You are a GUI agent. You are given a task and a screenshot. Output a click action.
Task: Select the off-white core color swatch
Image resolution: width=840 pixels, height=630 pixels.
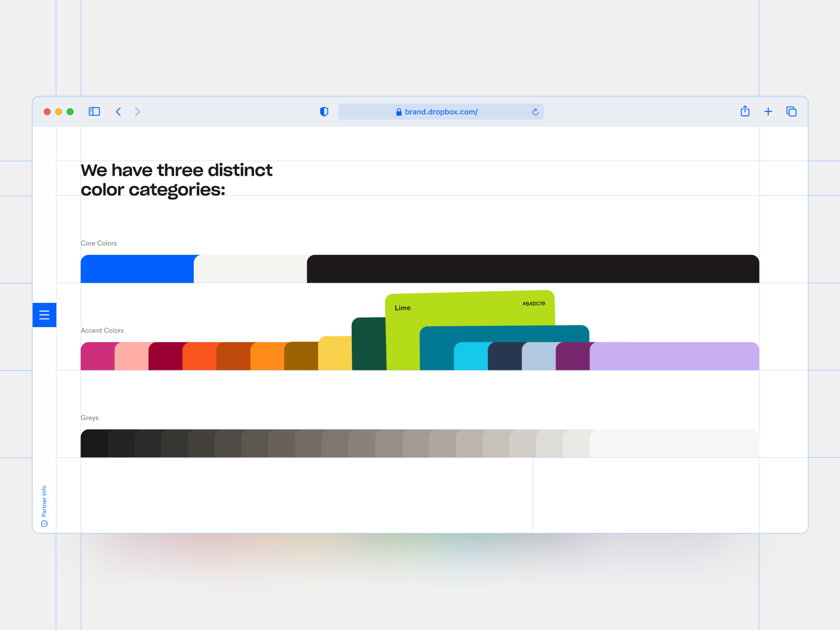250,269
